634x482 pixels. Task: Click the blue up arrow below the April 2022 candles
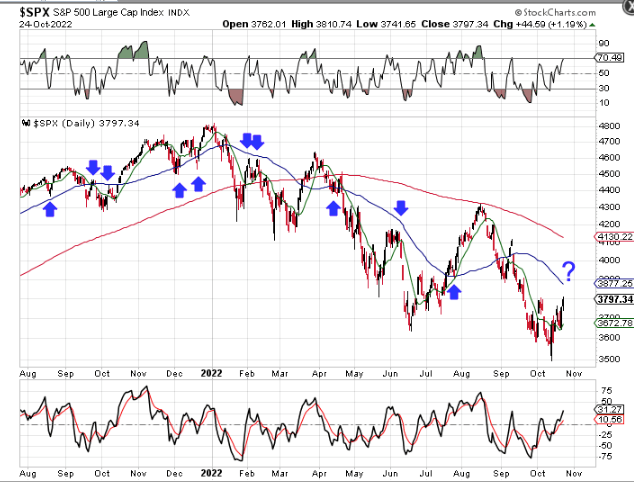(x=334, y=204)
